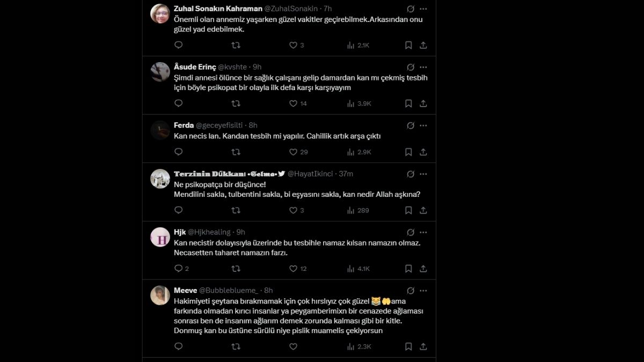The height and width of the screenshot is (362, 644).
Task: Open Grok icon on Meeve's tweet
Action: (x=411, y=291)
